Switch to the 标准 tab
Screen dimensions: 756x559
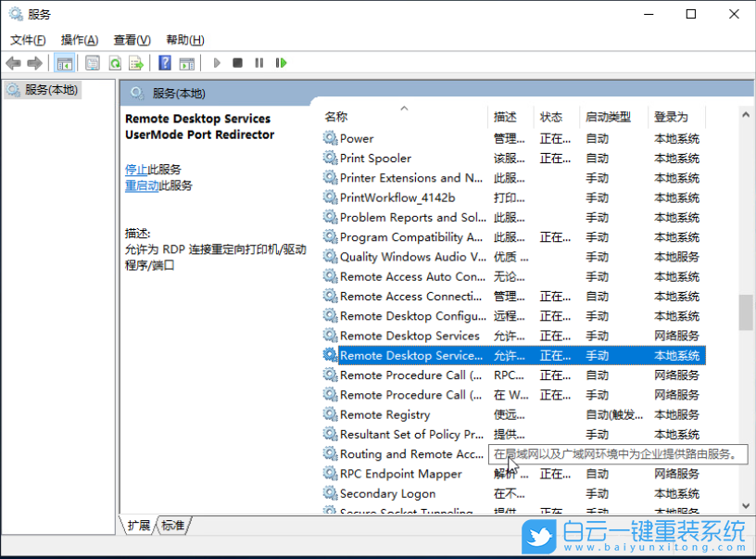point(172,524)
